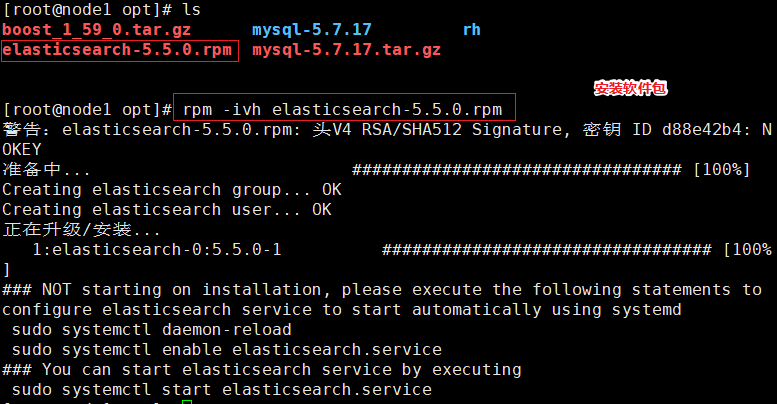The height and width of the screenshot is (404, 777).
Task: Click the [100%] on the 准备中 line
Action: coord(722,170)
